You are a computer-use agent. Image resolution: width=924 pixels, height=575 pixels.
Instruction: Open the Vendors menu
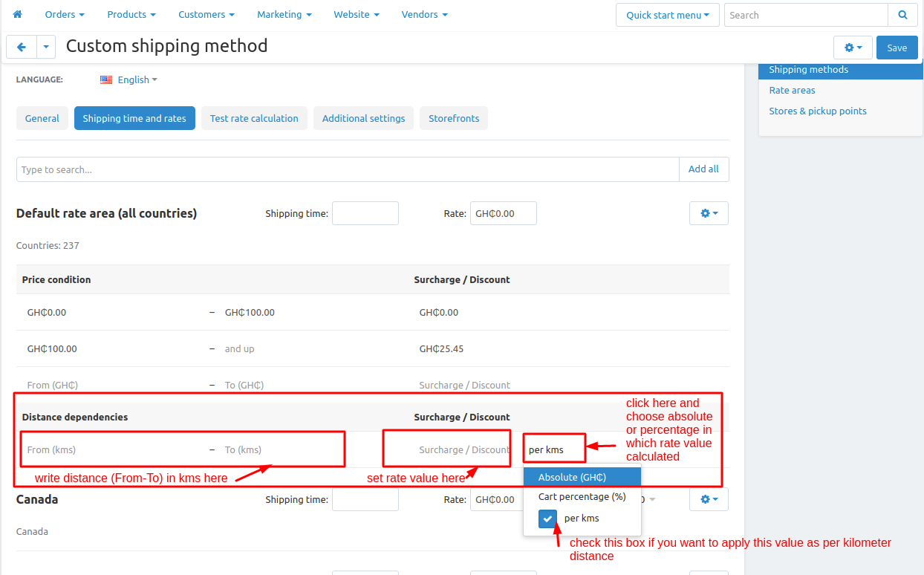point(424,14)
